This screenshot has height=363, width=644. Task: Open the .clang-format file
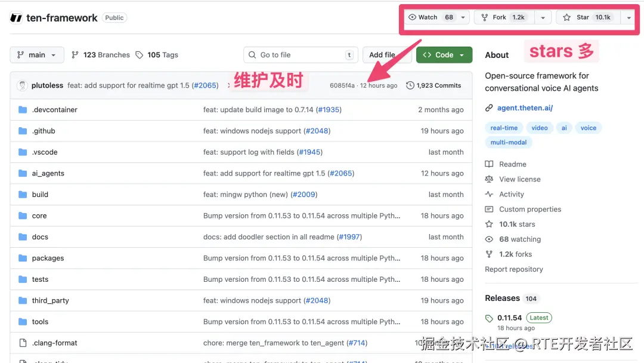pos(55,343)
